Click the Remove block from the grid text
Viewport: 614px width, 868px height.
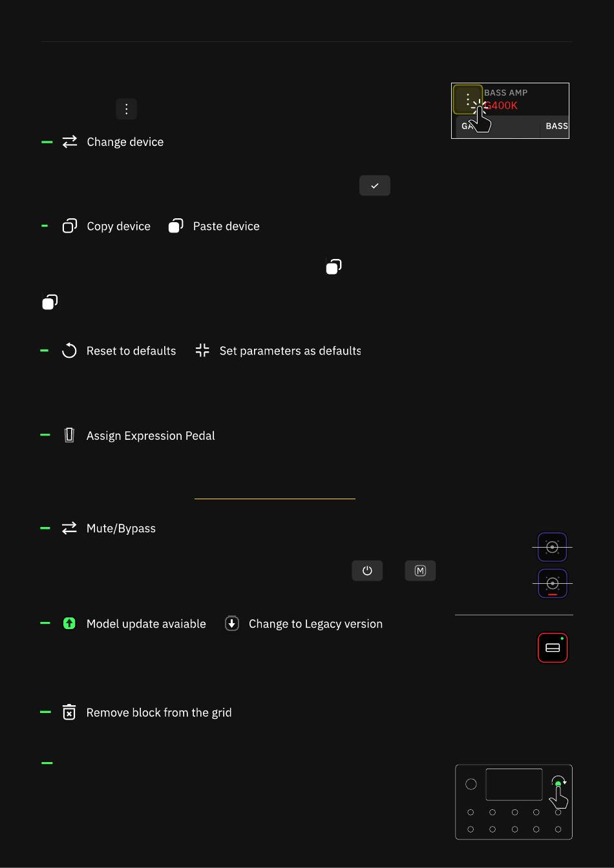pos(158,712)
